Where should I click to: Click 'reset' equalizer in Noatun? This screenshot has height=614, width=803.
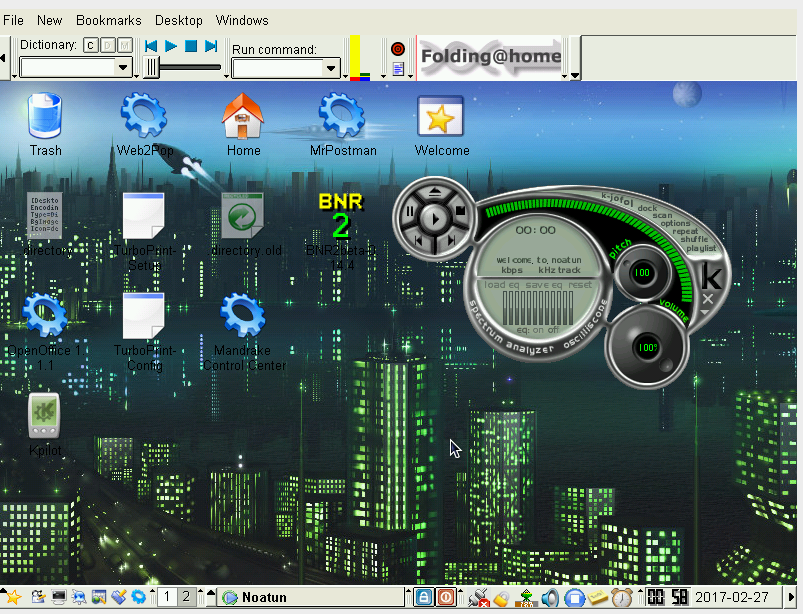click(580, 285)
